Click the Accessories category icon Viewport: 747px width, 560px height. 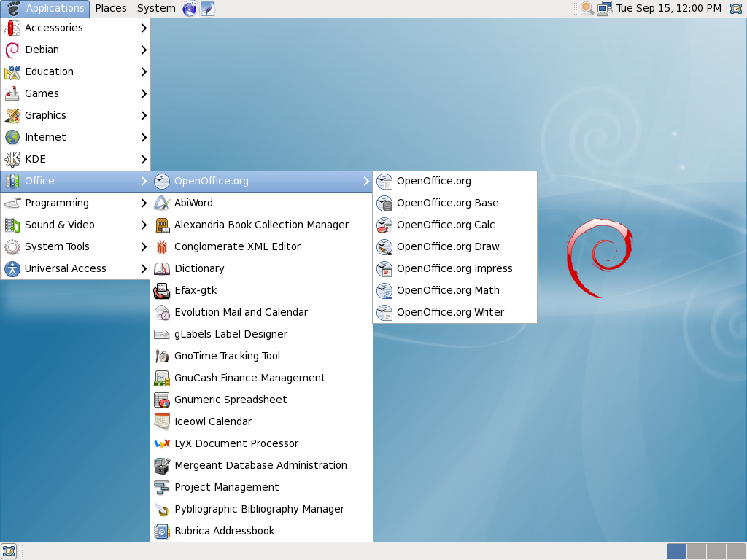click(x=12, y=28)
